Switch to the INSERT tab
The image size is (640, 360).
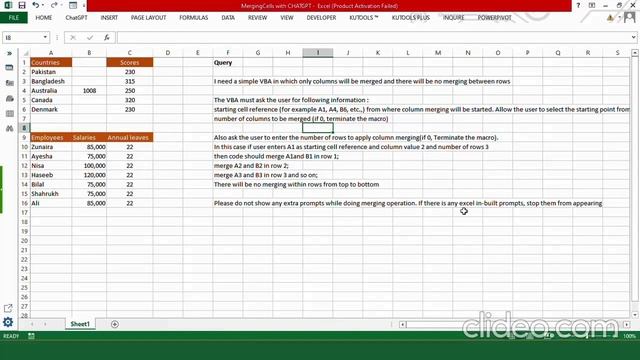[109, 18]
